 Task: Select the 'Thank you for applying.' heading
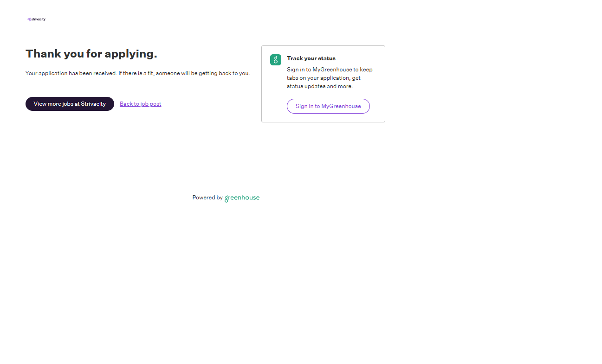click(x=91, y=54)
